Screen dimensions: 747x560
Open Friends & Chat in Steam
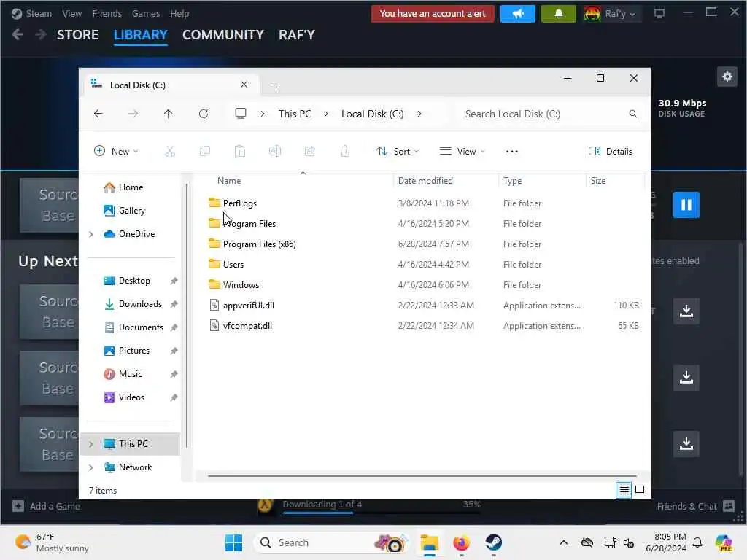[695, 506]
